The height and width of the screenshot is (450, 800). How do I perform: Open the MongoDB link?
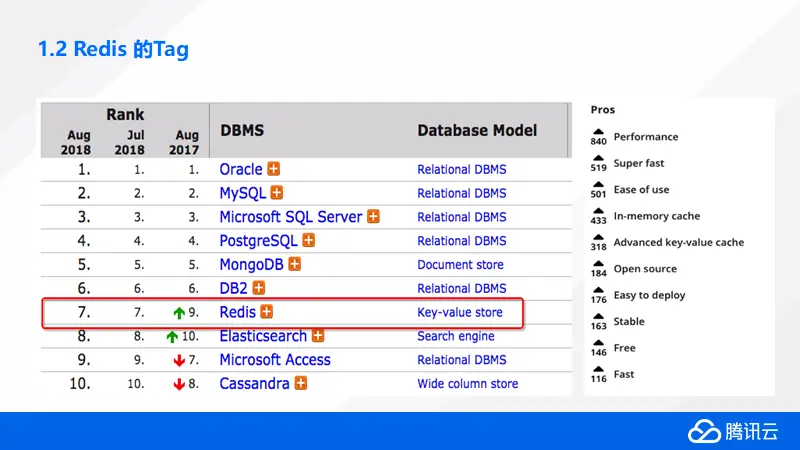(x=252, y=264)
